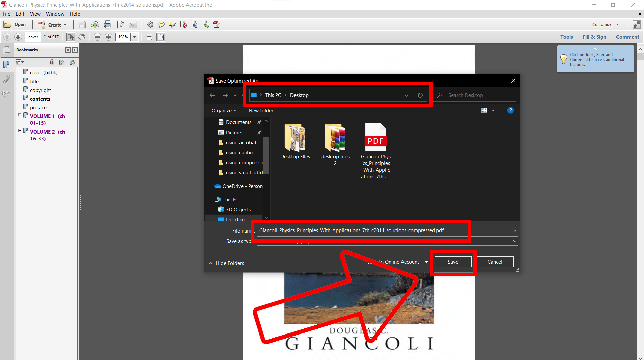644x360 pixels.
Task: Email the PDF document
Action: coord(133,24)
